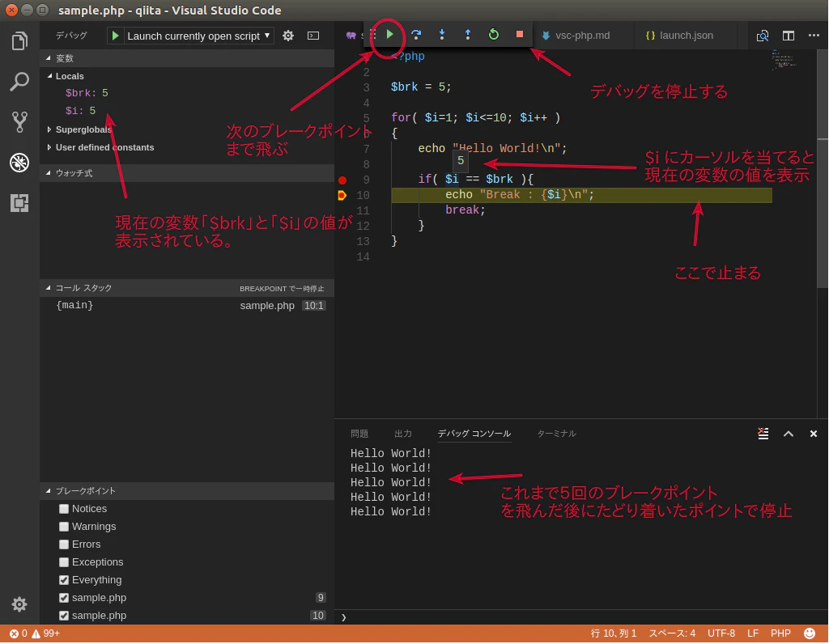Split the editor
This screenshot has width=829, height=644.
tap(789, 36)
